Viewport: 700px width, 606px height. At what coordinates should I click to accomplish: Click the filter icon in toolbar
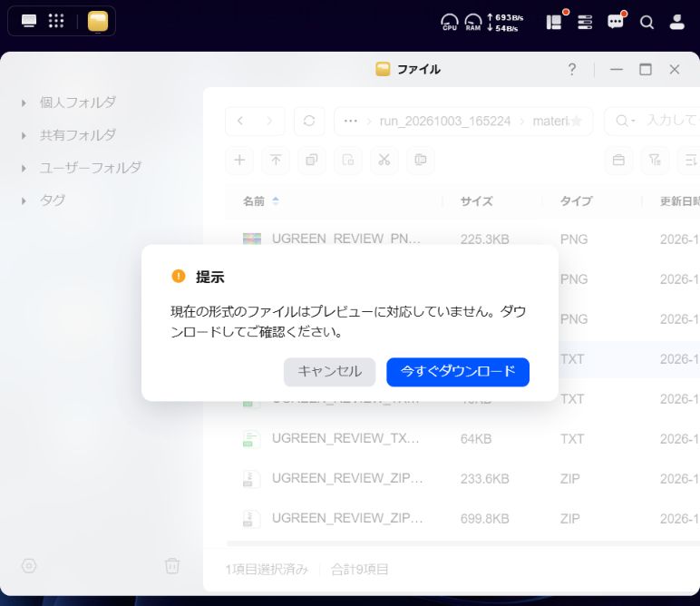(655, 160)
